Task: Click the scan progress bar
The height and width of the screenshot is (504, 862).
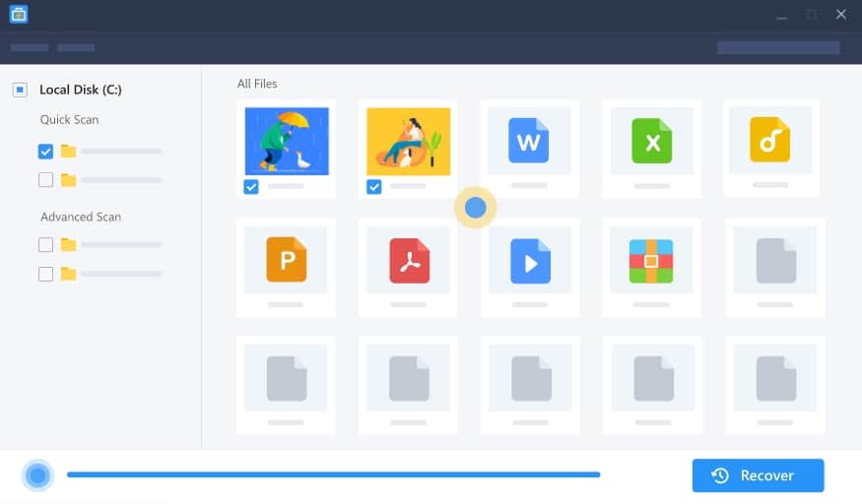Action: click(333, 474)
